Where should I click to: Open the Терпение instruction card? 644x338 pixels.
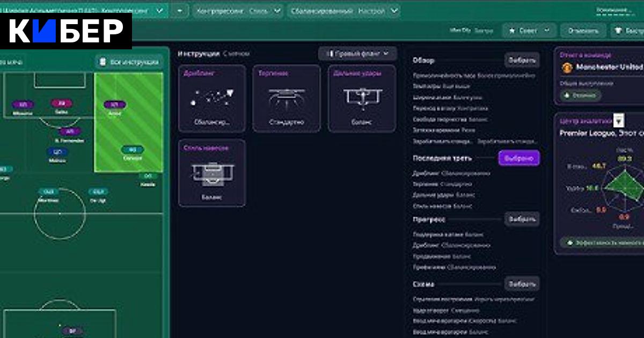point(287,98)
